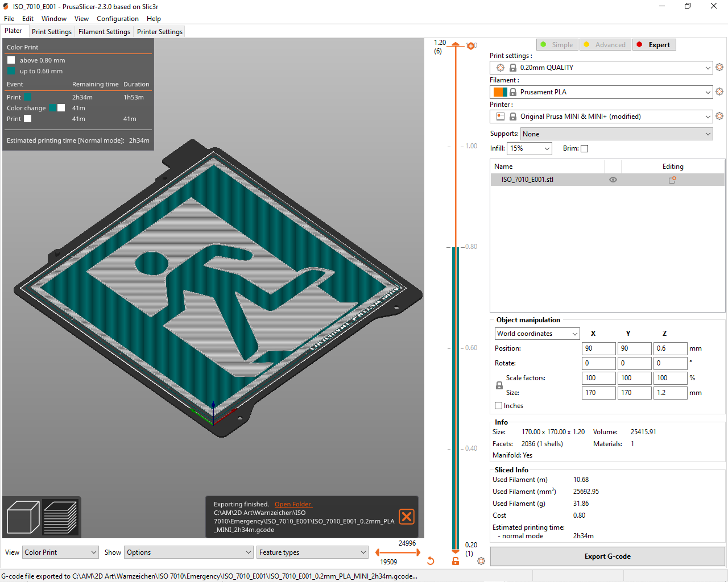Tick the Inches checkbox
Viewport: 728px width, 582px height.
[499, 406]
